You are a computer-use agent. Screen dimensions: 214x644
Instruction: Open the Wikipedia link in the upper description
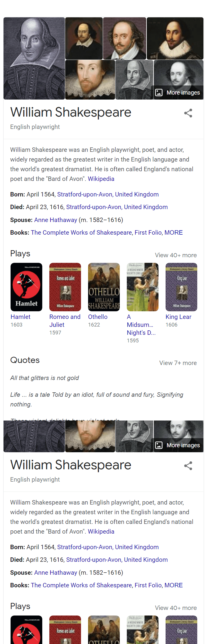101,179
